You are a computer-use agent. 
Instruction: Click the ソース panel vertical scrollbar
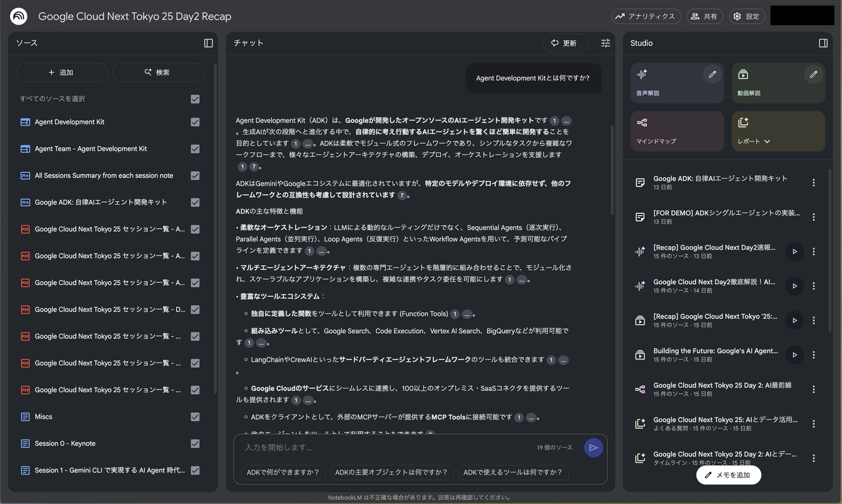[216, 228]
